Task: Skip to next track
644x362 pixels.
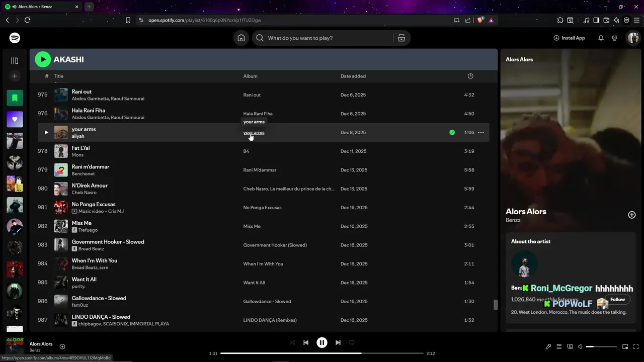Action: (338, 342)
